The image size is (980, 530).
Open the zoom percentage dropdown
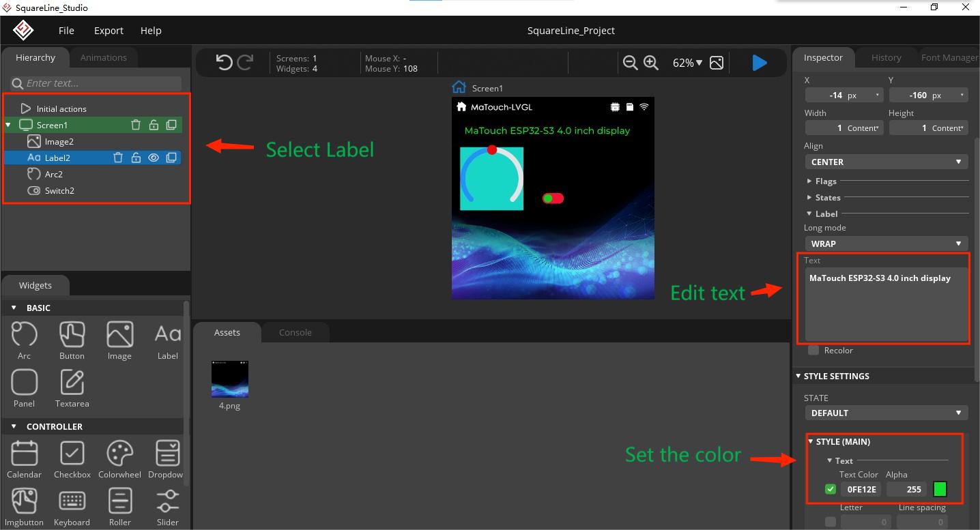click(x=687, y=63)
